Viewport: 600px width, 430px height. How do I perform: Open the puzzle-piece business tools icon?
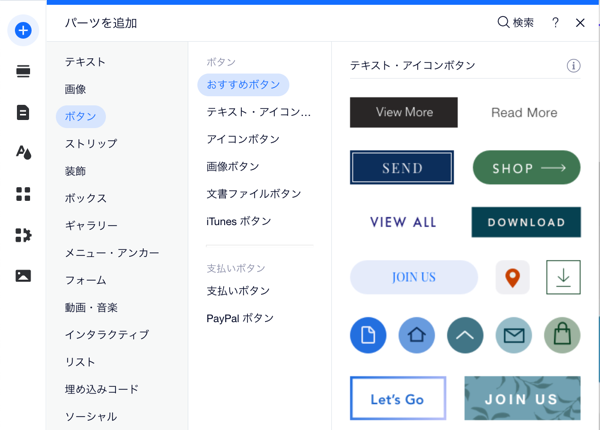pyautogui.click(x=23, y=235)
